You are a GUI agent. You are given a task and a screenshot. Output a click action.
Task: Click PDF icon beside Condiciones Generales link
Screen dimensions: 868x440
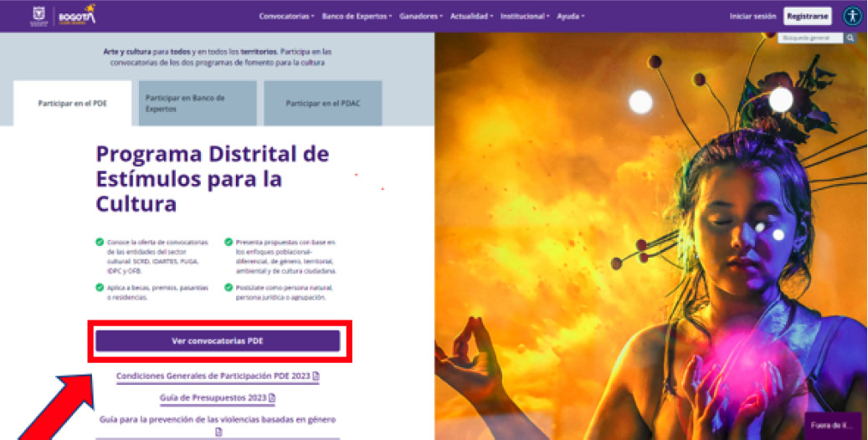point(316,376)
